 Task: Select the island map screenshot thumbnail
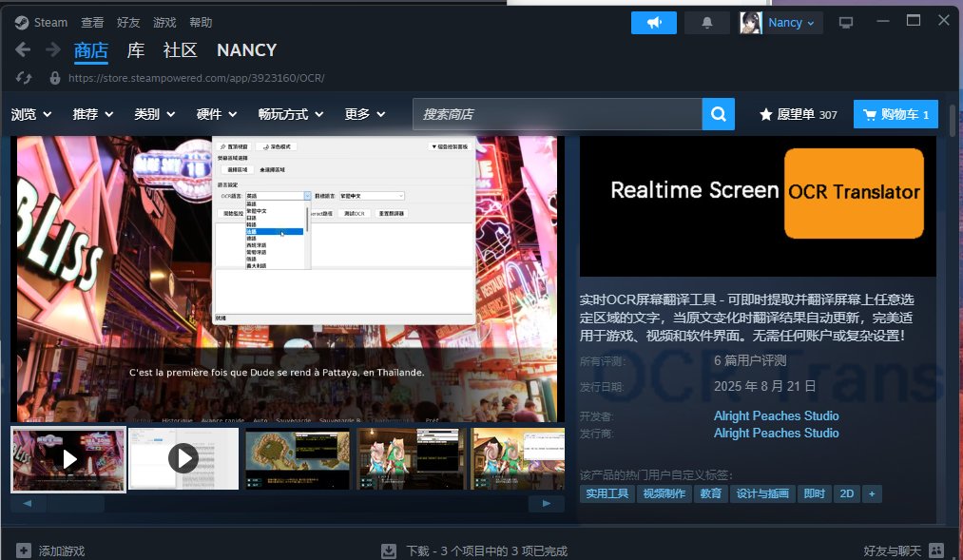[x=298, y=458]
